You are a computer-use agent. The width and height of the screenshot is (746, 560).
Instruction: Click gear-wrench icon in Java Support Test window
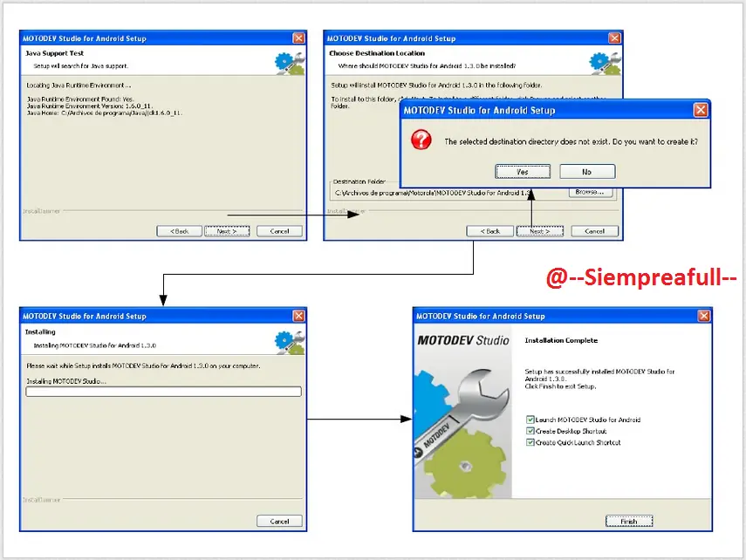(x=290, y=64)
